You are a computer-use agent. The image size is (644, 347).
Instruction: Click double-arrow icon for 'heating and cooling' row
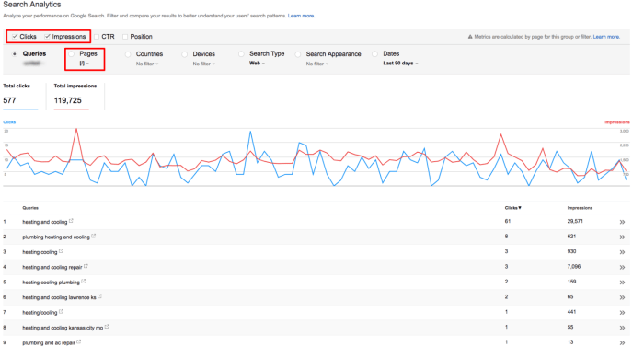coord(622,222)
